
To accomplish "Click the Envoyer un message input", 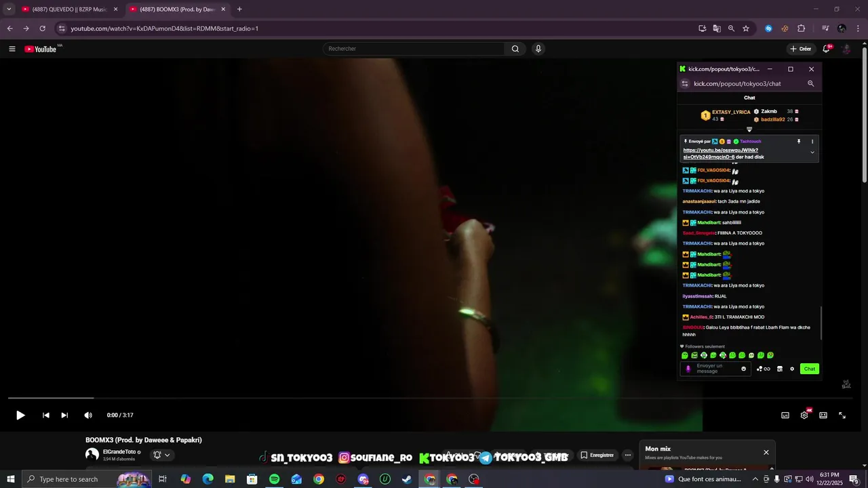I will [715, 369].
